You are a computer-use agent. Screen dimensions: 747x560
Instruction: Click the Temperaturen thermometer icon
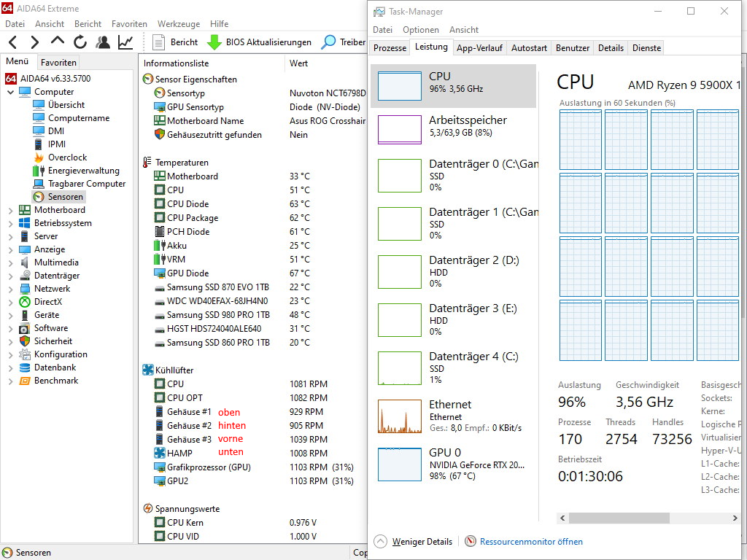pyautogui.click(x=147, y=163)
